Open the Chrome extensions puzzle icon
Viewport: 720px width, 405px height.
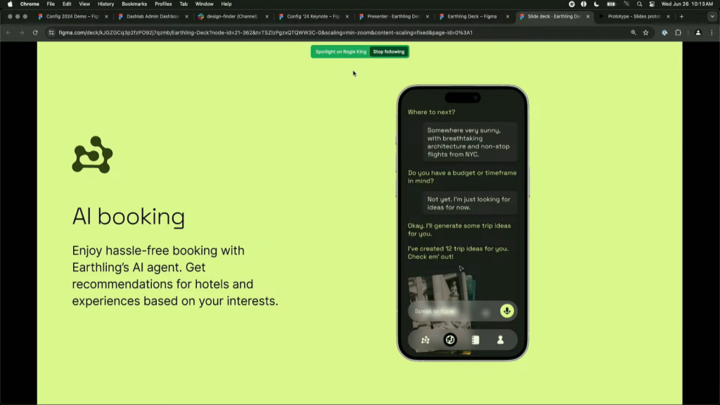pos(678,33)
